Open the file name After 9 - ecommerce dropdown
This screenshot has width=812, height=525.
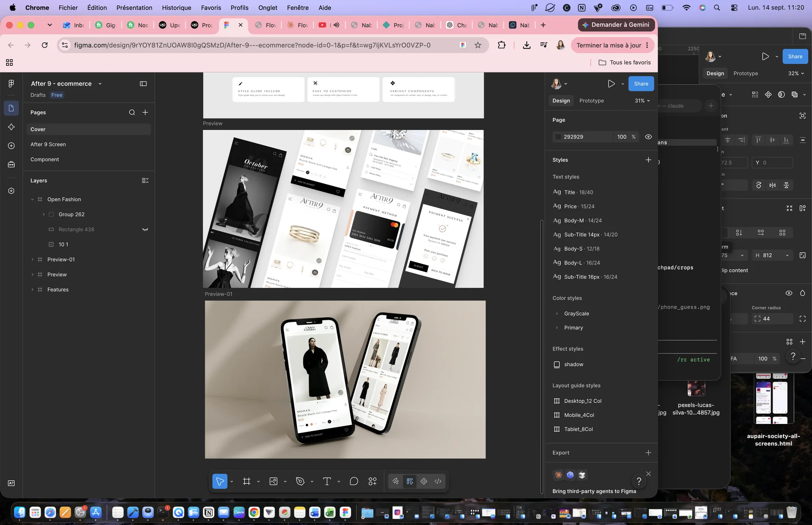[100, 84]
